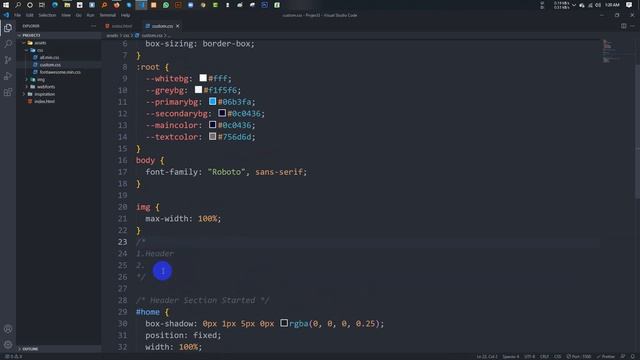The image size is (640, 360).
Task: Open the Edit menu
Action: point(29,15)
